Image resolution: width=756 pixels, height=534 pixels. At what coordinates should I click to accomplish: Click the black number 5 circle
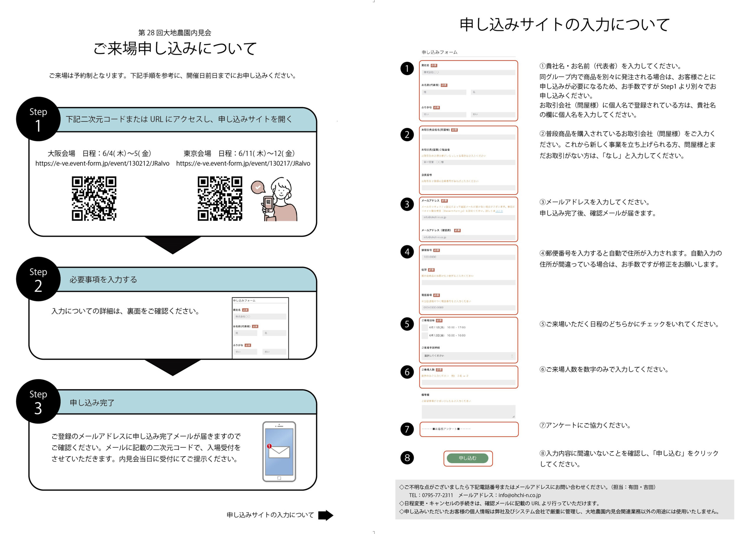(407, 324)
